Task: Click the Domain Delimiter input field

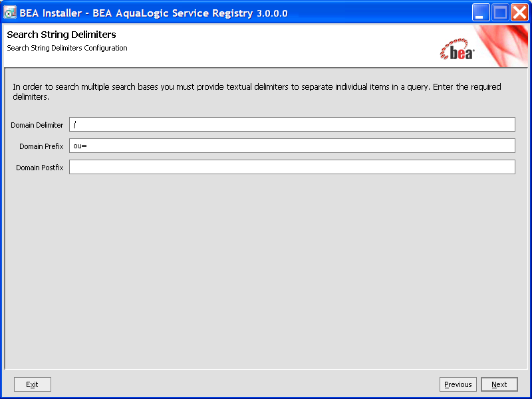Action: tap(292, 124)
